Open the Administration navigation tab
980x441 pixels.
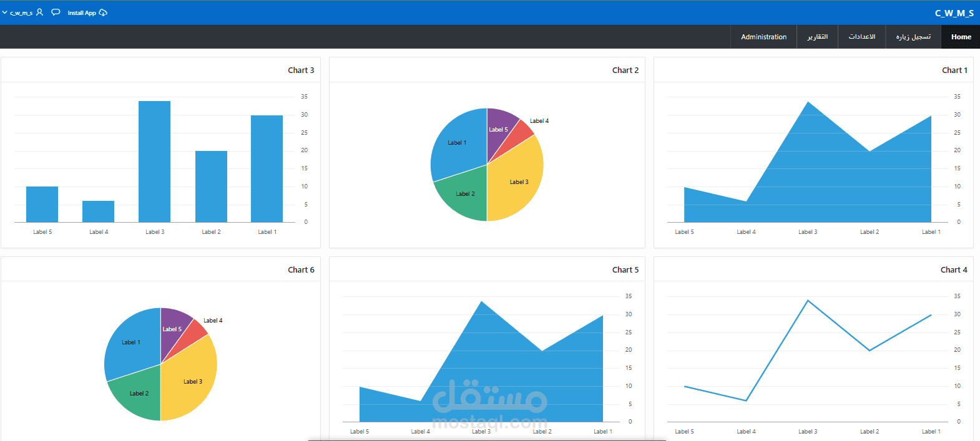(763, 37)
